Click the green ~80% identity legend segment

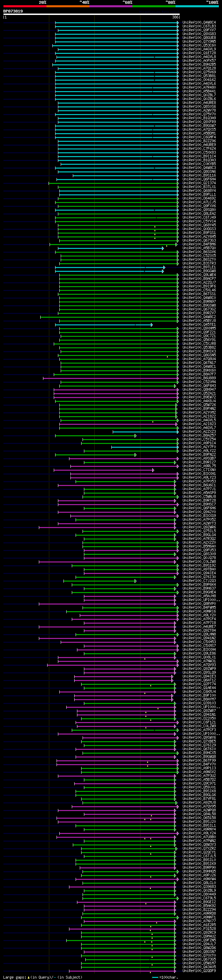point(154,6)
